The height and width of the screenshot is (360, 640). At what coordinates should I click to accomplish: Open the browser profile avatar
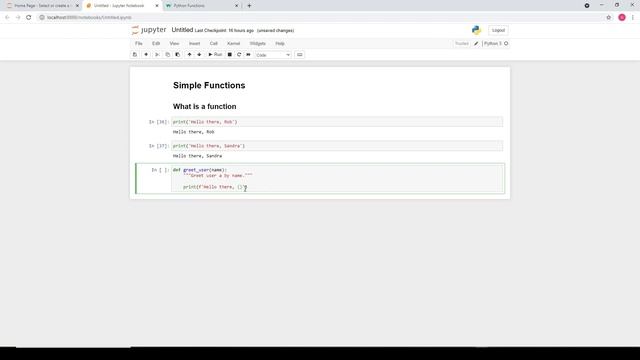[622, 18]
